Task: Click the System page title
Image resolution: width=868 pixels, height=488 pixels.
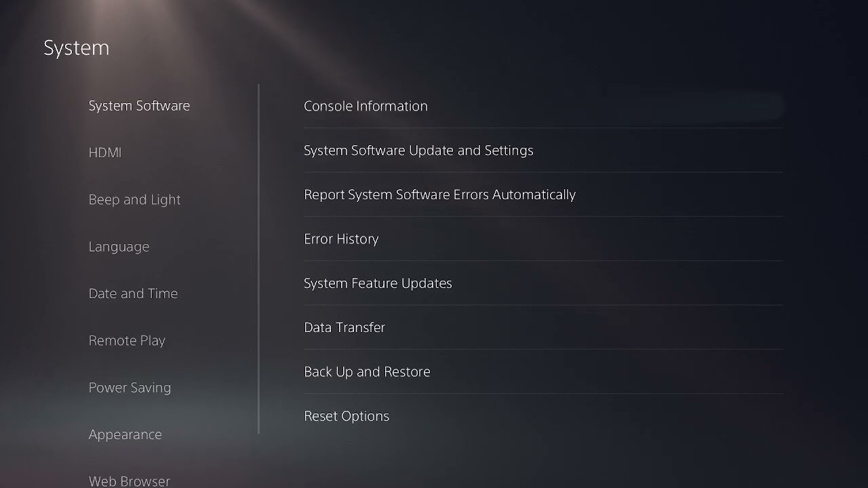Action: pos(76,48)
